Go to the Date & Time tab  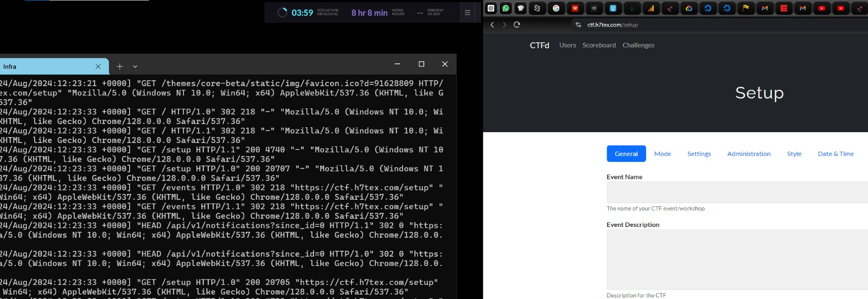835,154
